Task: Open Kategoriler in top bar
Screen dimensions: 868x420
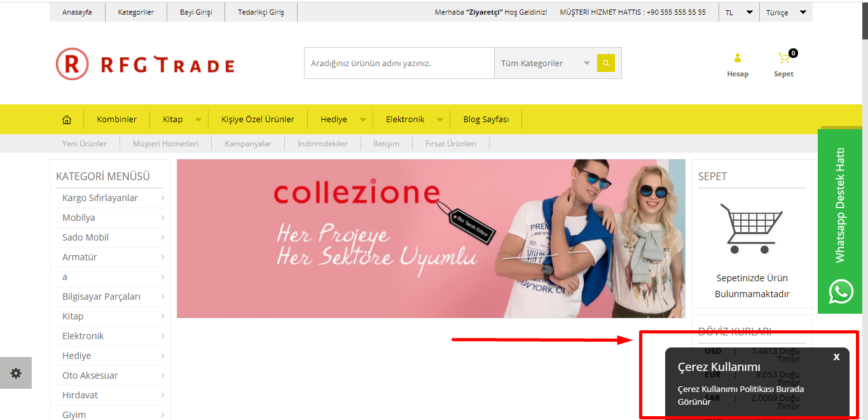Action: click(x=135, y=12)
